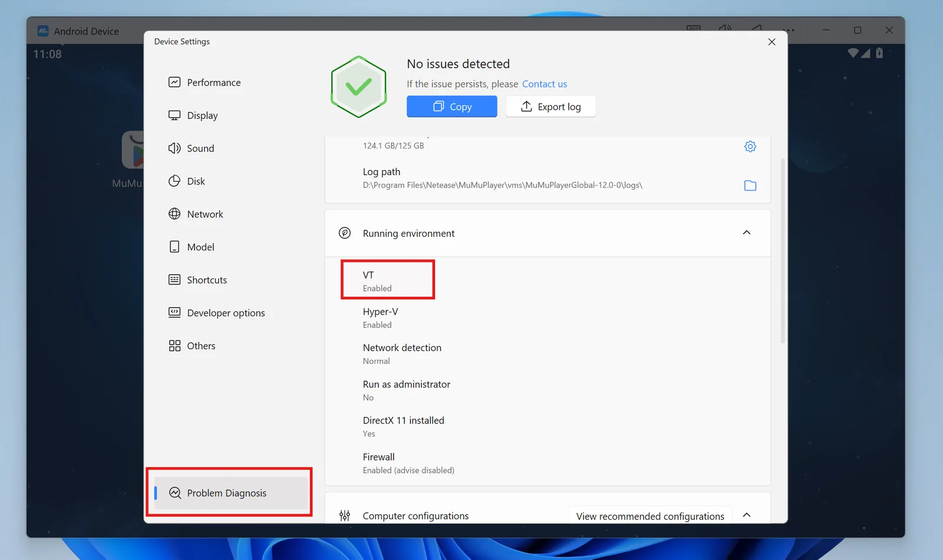Click the Run as administrator entry
The width and height of the screenshot is (943, 560).
coord(407,390)
